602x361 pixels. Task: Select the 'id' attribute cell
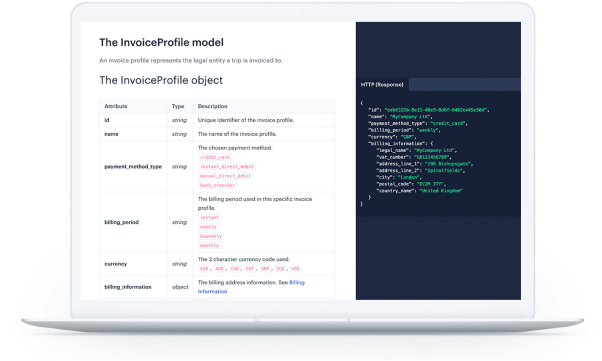point(133,120)
